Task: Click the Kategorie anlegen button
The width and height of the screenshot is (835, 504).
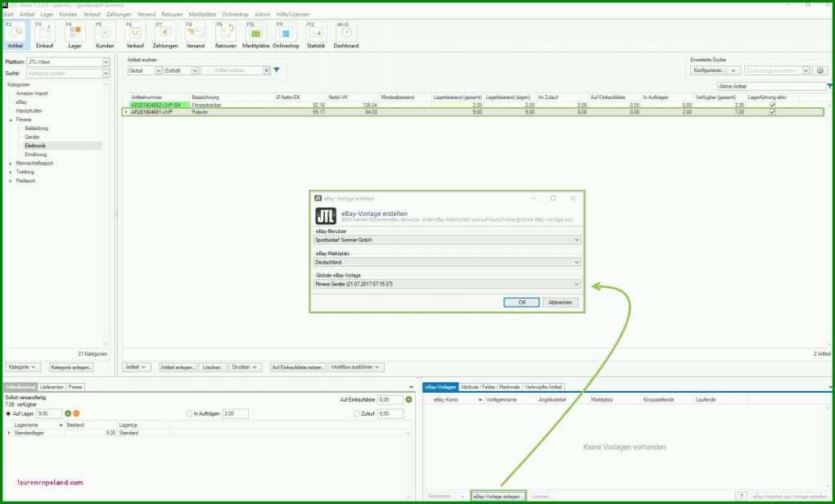Action: [x=71, y=367]
